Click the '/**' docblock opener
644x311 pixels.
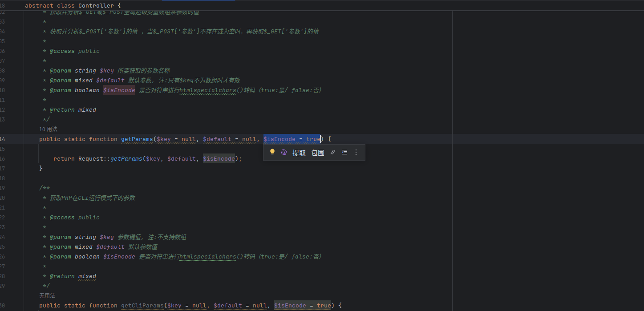(x=45, y=188)
